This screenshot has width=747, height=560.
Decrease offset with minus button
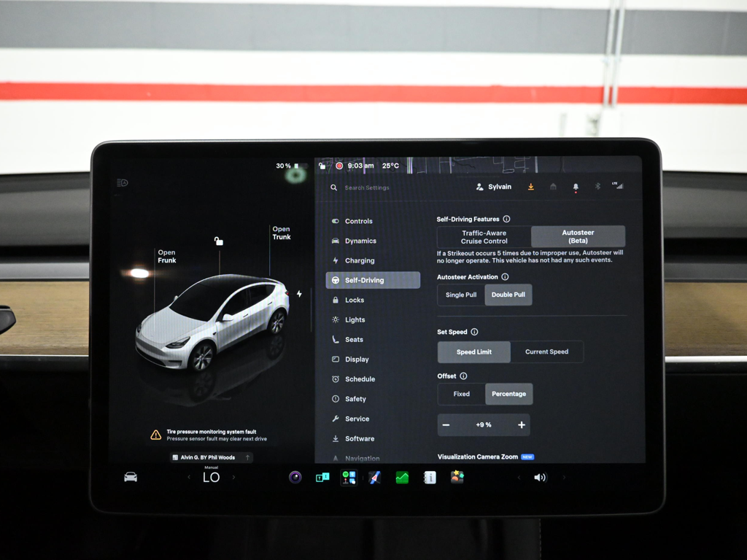pyautogui.click(x=446, y=425)
